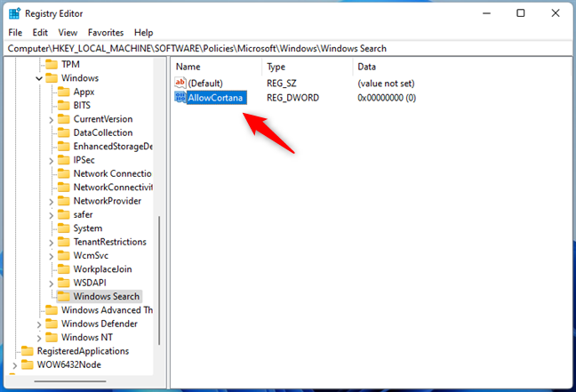Click the Appx folder icon
The width and height of the screenshot is (576, 392).
click(x=63, y=92)
